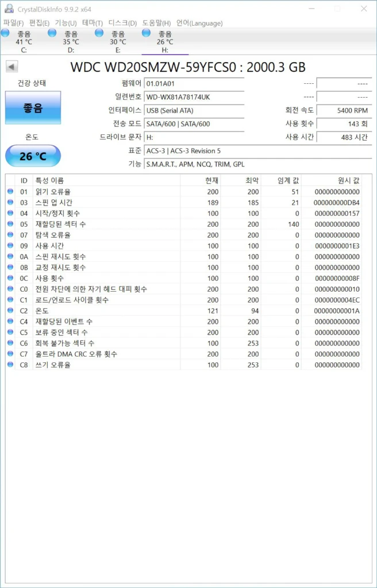The width and height of the screenshot is (377, 588).
Task: Click status icon of 로드/언로드 사이클 횟수 row
Action: tap(10, 300)
